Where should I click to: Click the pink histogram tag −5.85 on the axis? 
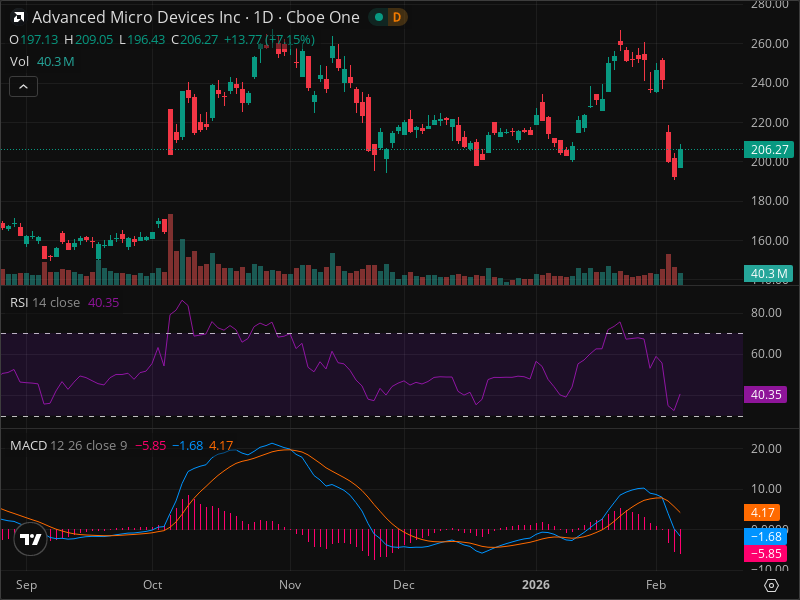click(x=765, y=554)
